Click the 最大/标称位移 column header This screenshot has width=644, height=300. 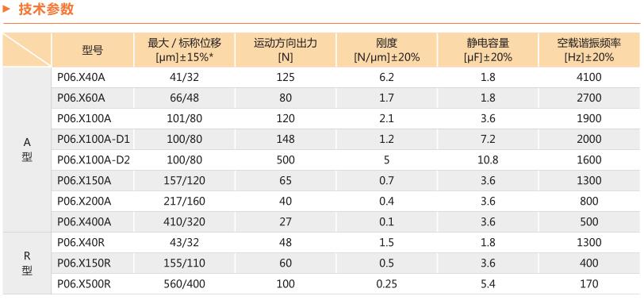tap(184, 50)
